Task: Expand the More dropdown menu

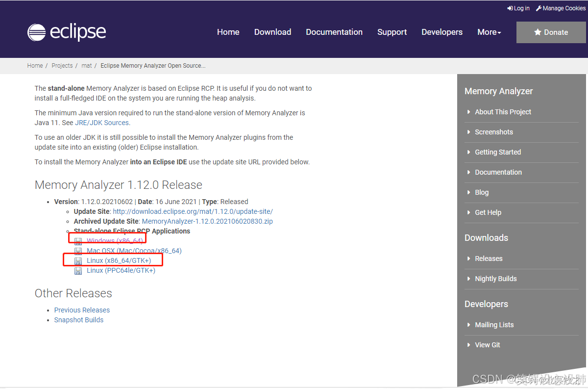Action: tap(489, 32)
